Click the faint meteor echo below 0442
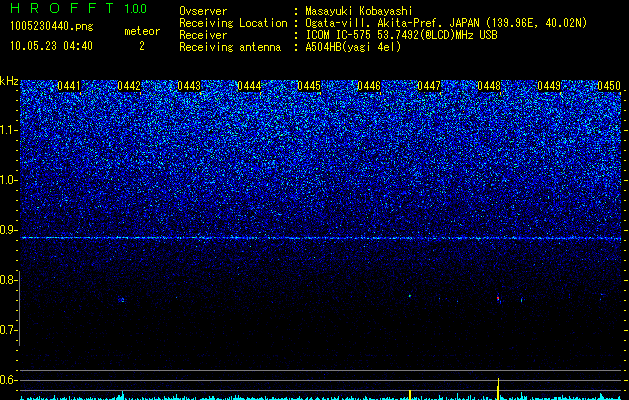Image resolution: width=629 pixels, height=400 pixels. coord(122,300)
